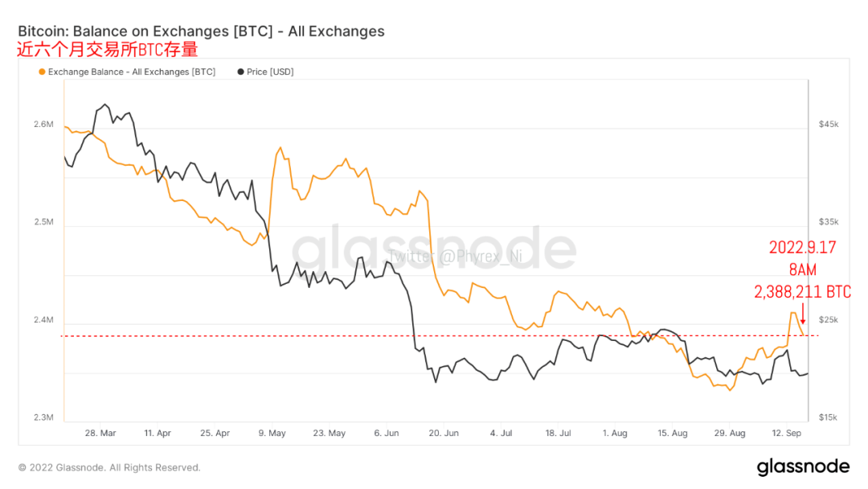Click the 2.6M left axis label
This screenshot has height=489, width=868.
pos(43,125)
